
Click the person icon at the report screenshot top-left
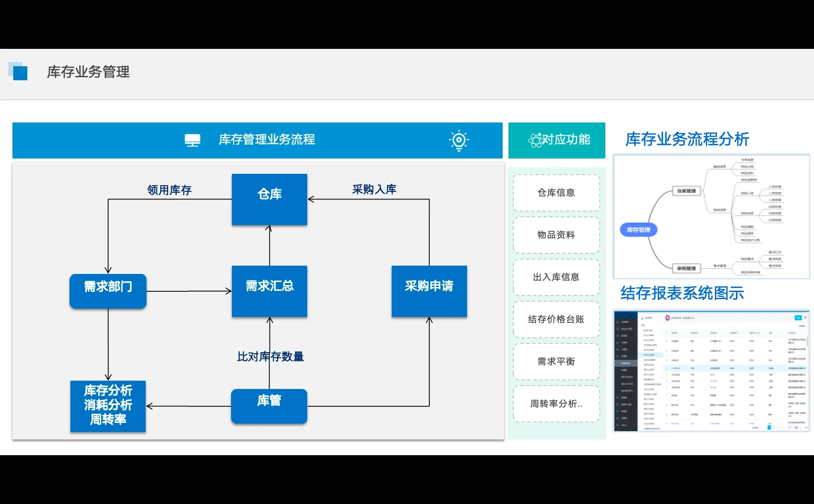[x=642, y=317]
